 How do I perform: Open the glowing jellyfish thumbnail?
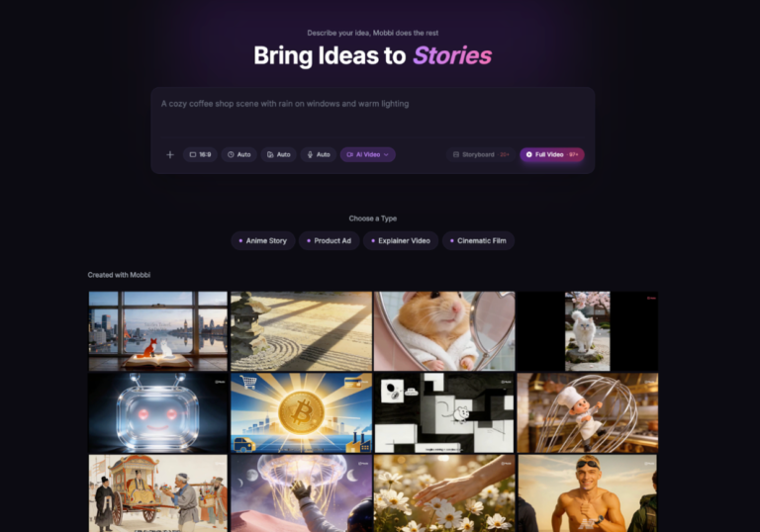click(302, 493)
